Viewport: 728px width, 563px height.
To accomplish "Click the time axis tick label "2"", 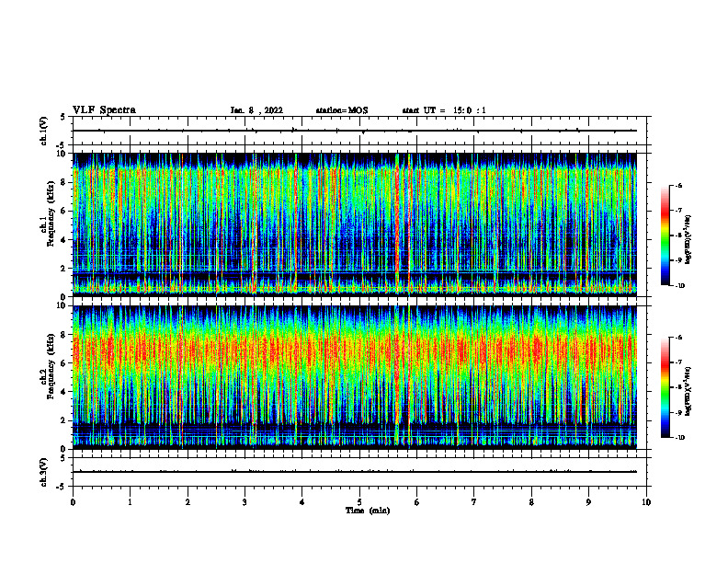I will pos(188,502).
